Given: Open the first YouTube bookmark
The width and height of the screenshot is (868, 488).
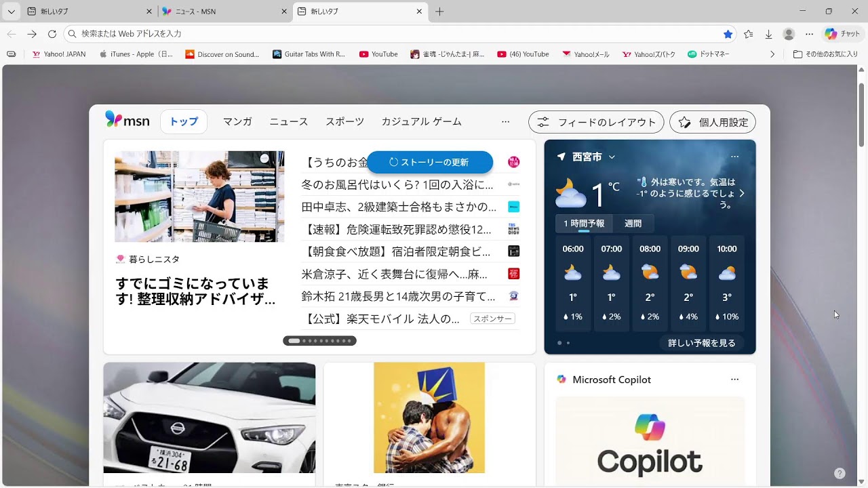Looking at the screenshot, I should (x=378, y=54).
